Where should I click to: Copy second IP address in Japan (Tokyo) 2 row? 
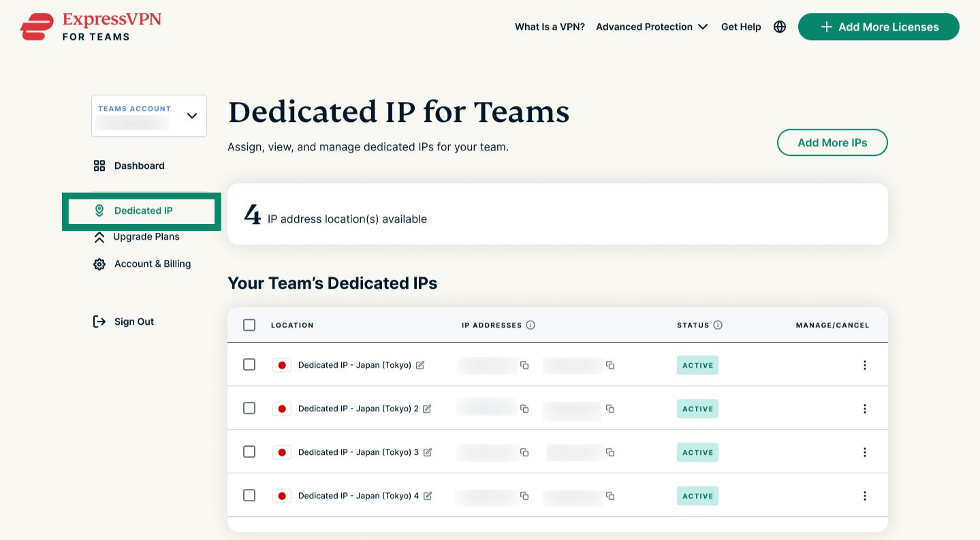pyautogui.click(x=610, y=409)
